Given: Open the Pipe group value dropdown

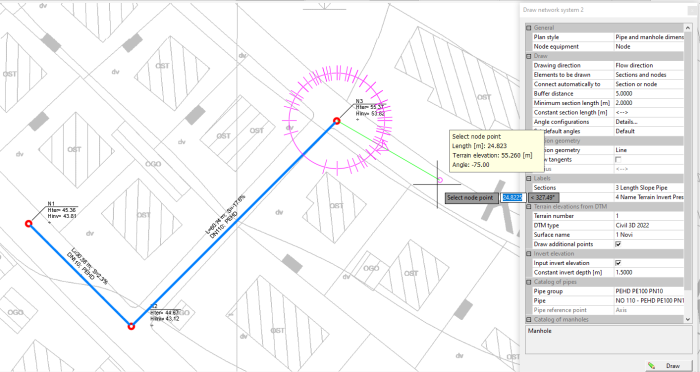Looking at the screenshot, I should 649,291.
